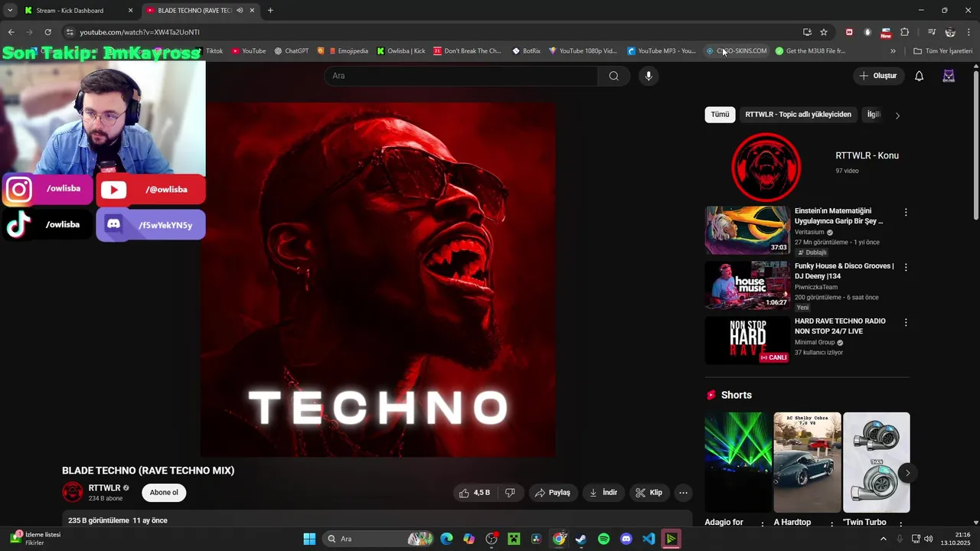Image resolution: width=980 pixels, height=551 pixels.
Task: Open the ChatGPT bookmark
Action: click(291, 51)
